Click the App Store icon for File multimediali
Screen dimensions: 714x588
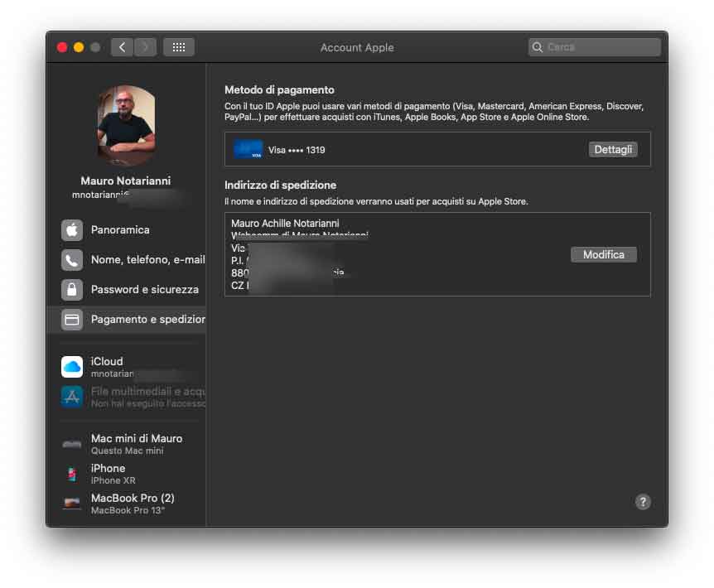click(72, 397)
